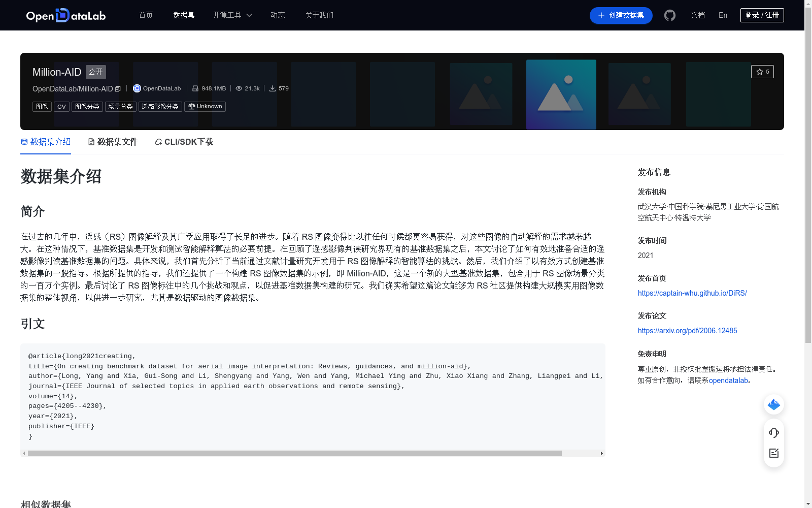Screen dimensions: 812x508
Task: Click the scale icon in the Unknown license badge
Action: tap(191, 106)
